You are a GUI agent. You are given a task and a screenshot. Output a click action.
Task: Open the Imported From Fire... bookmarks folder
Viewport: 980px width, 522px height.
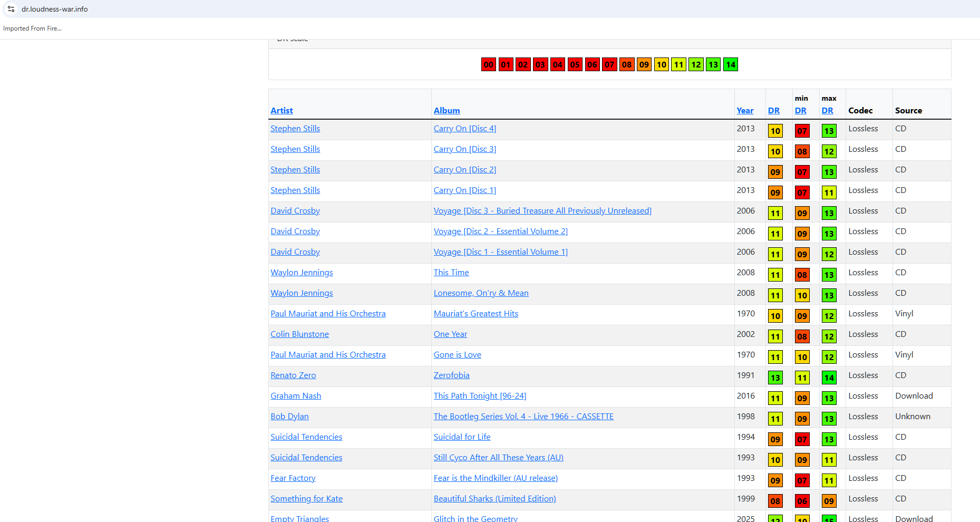(x=32, y=28)
